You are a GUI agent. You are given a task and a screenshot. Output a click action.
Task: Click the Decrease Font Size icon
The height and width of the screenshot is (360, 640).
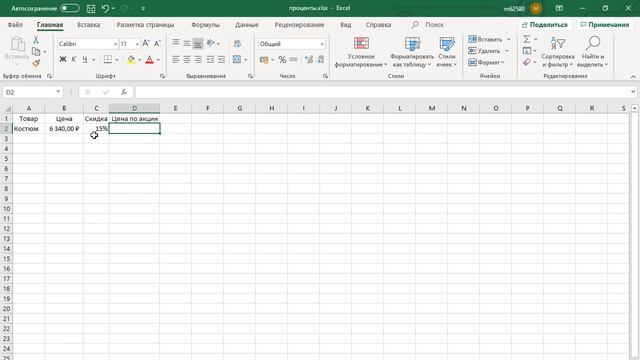click(x=157, y=44)
